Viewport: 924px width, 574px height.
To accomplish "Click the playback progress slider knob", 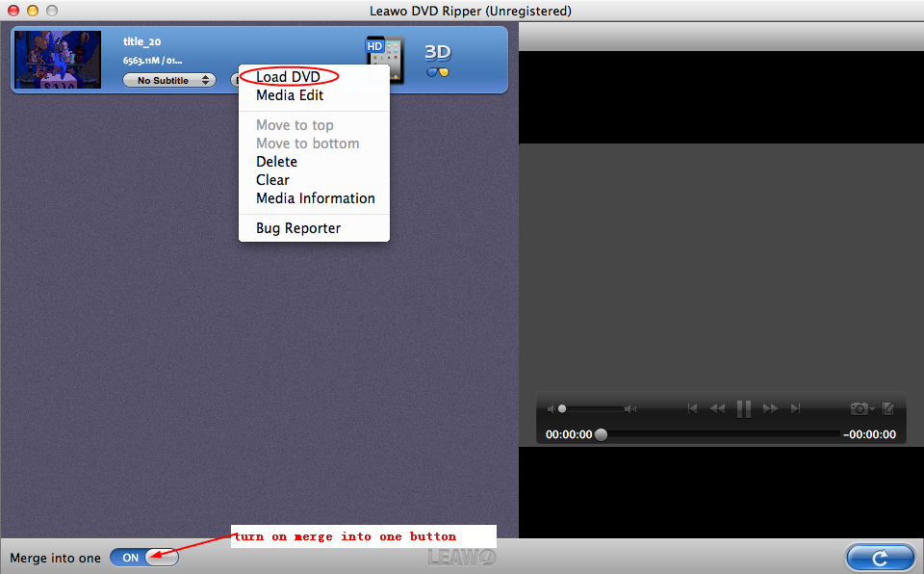I will pos(601,434).
